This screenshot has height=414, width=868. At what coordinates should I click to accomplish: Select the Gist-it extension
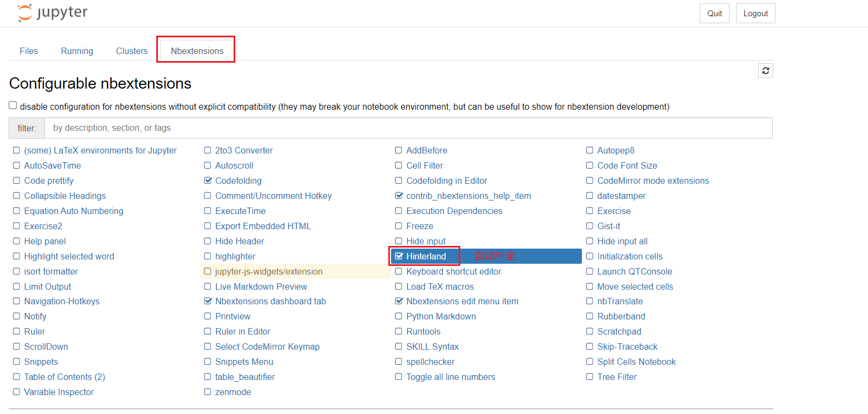609,226
